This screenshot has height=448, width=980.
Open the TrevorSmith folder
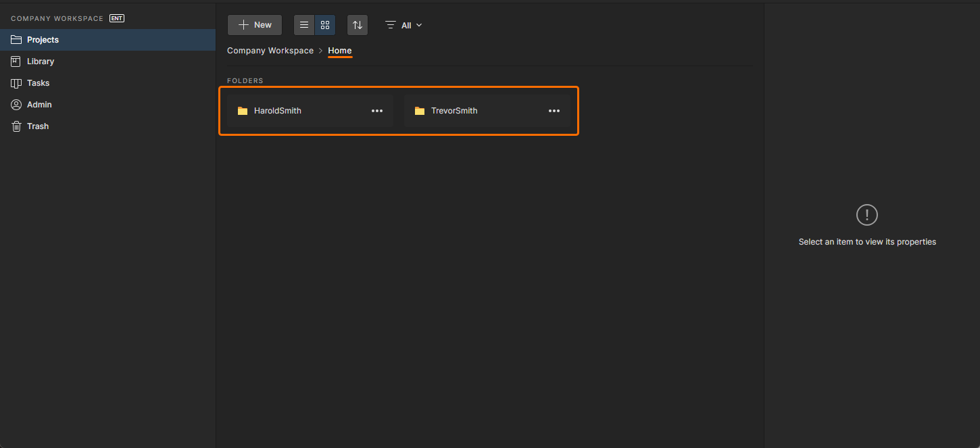point(487,111)
